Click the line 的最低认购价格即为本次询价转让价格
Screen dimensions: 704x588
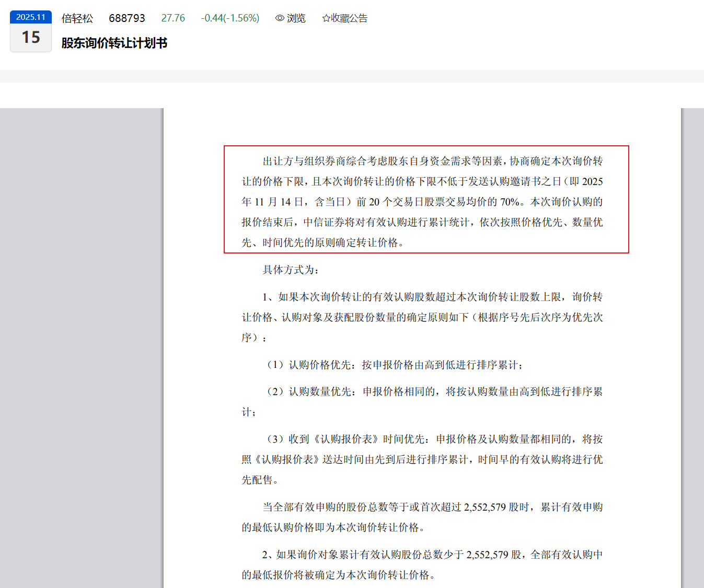click(x=333, y=527)
